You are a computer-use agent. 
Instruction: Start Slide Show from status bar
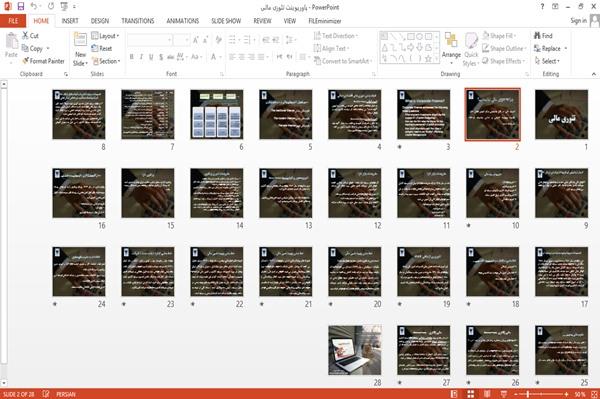[504, 394]
